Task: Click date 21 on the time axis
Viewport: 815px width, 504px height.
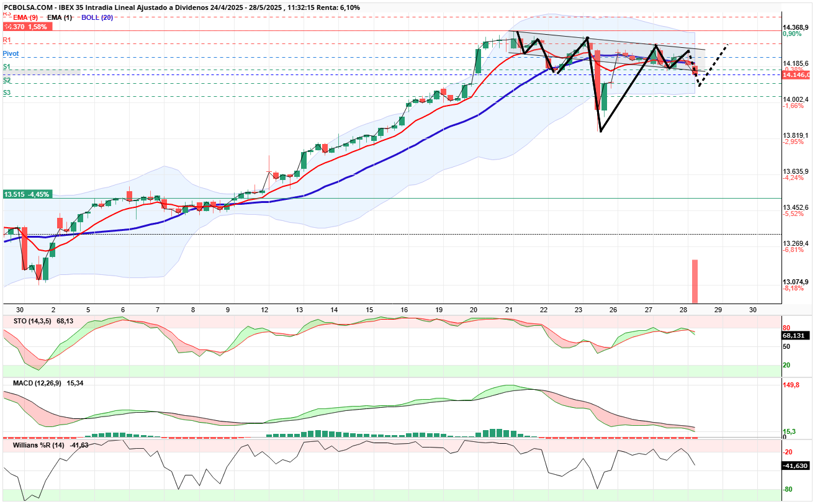Action: click(x=509, y=310)
